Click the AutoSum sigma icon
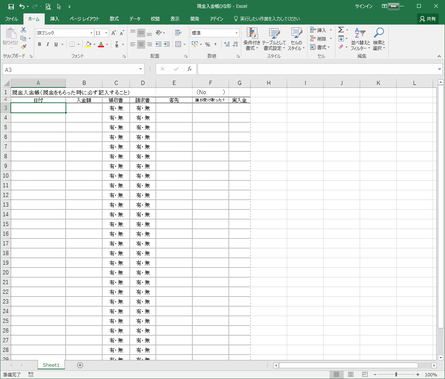 tap(341, 30)
